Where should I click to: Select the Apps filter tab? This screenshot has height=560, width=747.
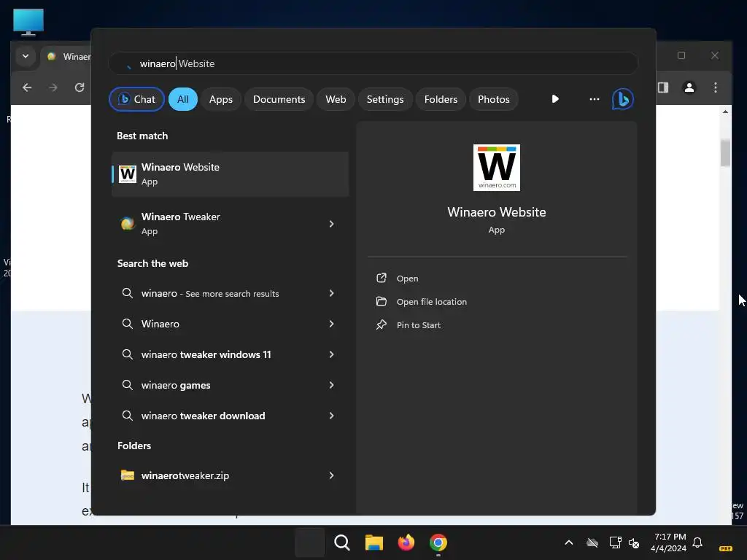(x=220, y=99)
